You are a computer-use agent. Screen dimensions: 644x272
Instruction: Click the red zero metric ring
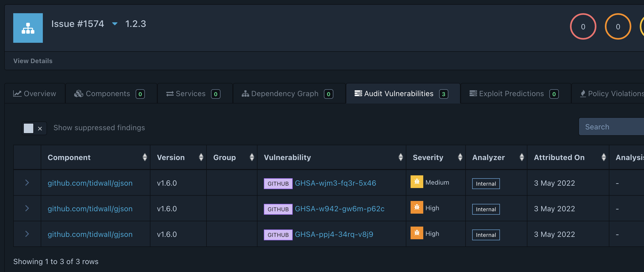(x=583, y=26)
